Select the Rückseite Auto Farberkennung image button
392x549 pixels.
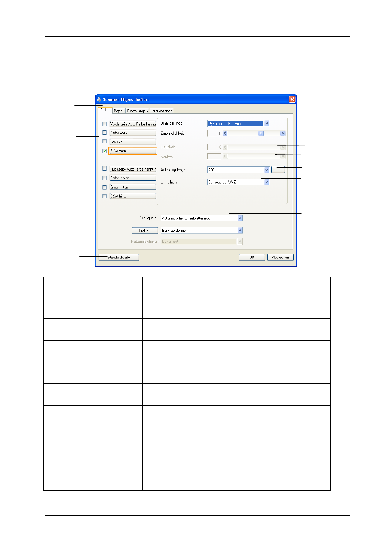click(x=133, y=169)
